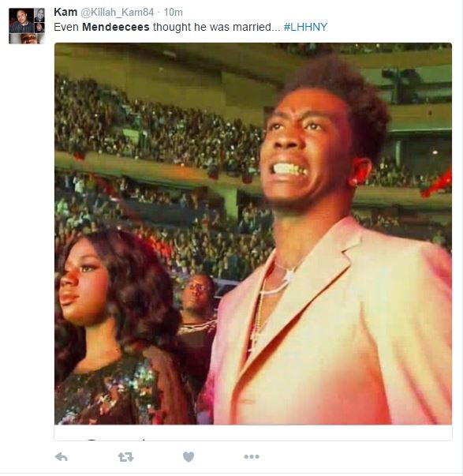Follow the #LHHNY hashtag

pyautogui.click(x=305, y=27)
